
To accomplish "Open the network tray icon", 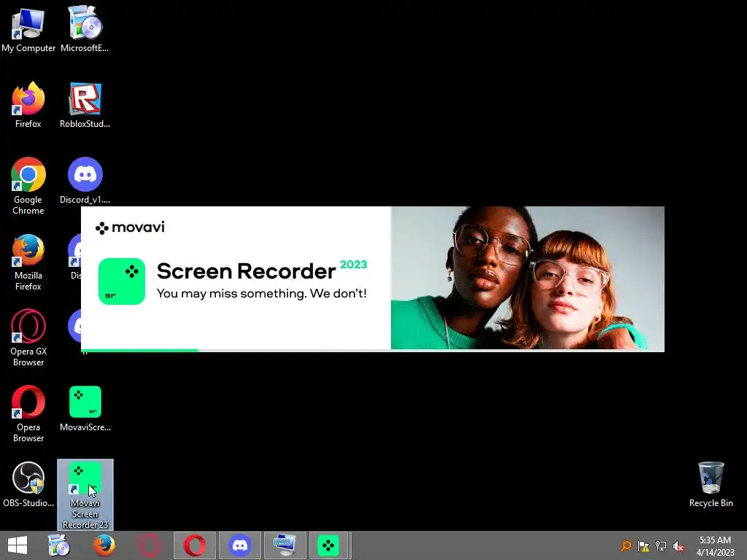I will point(661,545).
